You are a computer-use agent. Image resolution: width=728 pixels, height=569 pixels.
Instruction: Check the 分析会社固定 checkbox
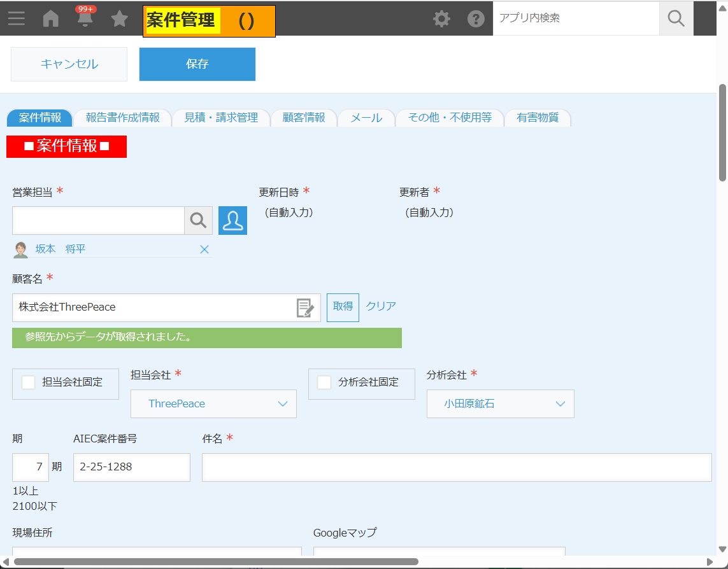point(324,383)
